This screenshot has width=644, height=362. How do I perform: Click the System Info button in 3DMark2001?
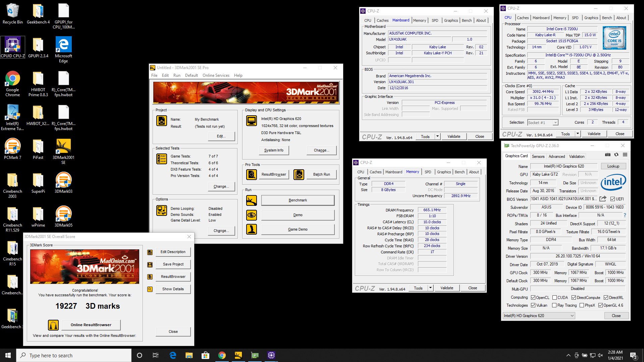pos(274,150)
